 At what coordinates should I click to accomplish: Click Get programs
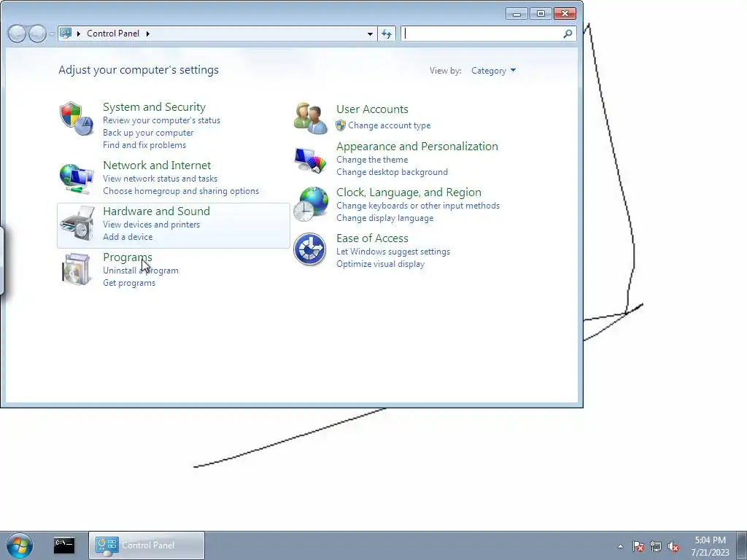[129, 282]
